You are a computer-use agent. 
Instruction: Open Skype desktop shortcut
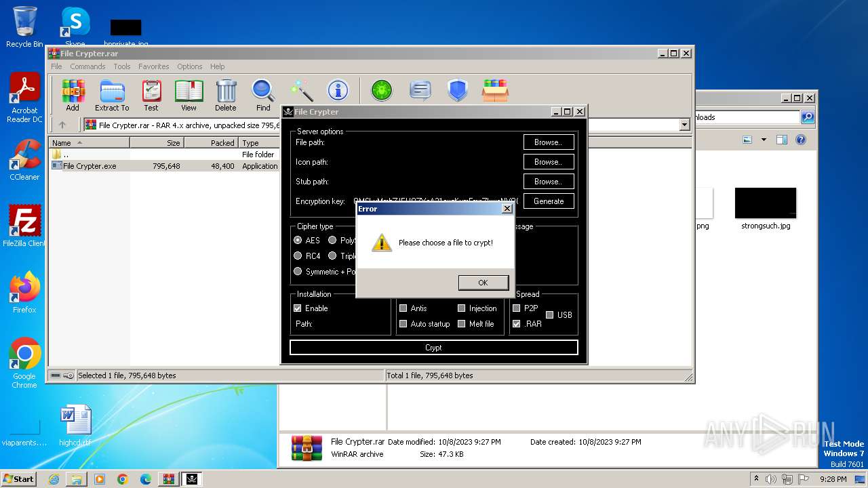click(75, 27)
